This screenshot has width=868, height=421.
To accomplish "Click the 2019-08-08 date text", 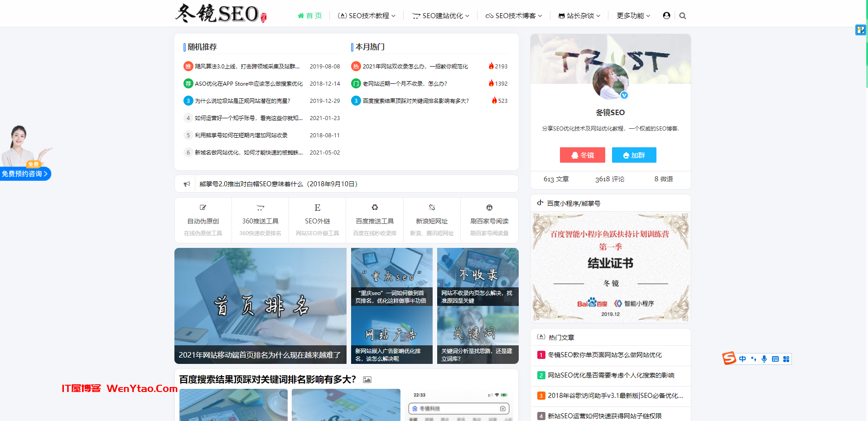I will 325,66.
